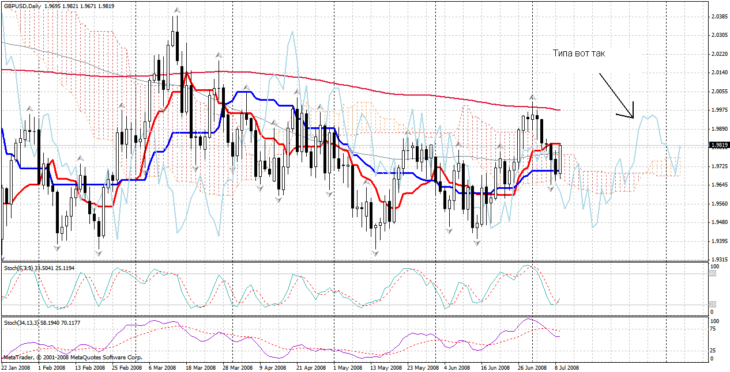This screenshot has width=730, height=372.
Task: Click the 1.9395 price scale label
Action: tap(719, 241)
